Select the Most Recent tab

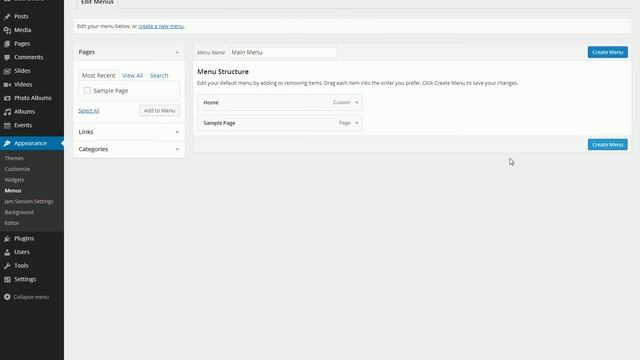[98, 76]
